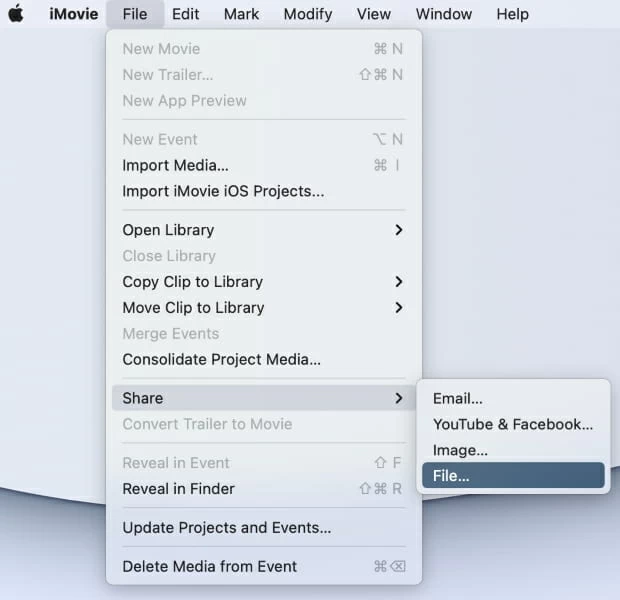Click Consolidate Project Media
The image size is (620, 600).
tap(221, 360)
